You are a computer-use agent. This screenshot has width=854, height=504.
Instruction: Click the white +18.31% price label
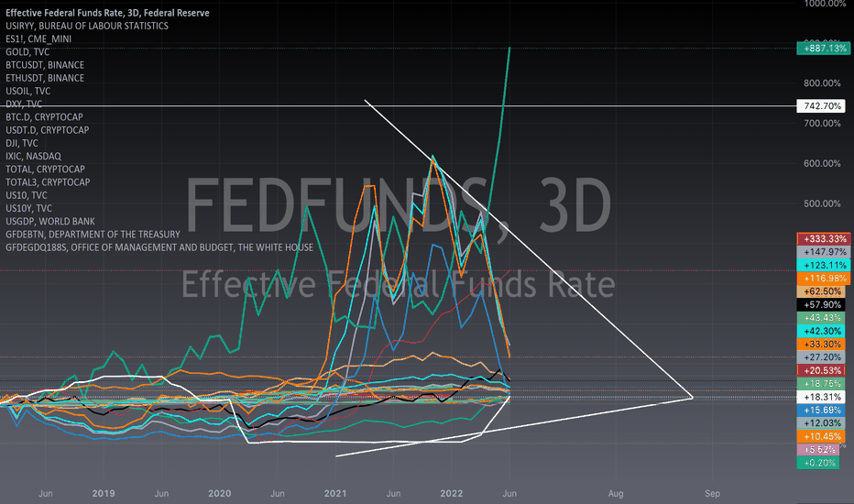(821, 397)
